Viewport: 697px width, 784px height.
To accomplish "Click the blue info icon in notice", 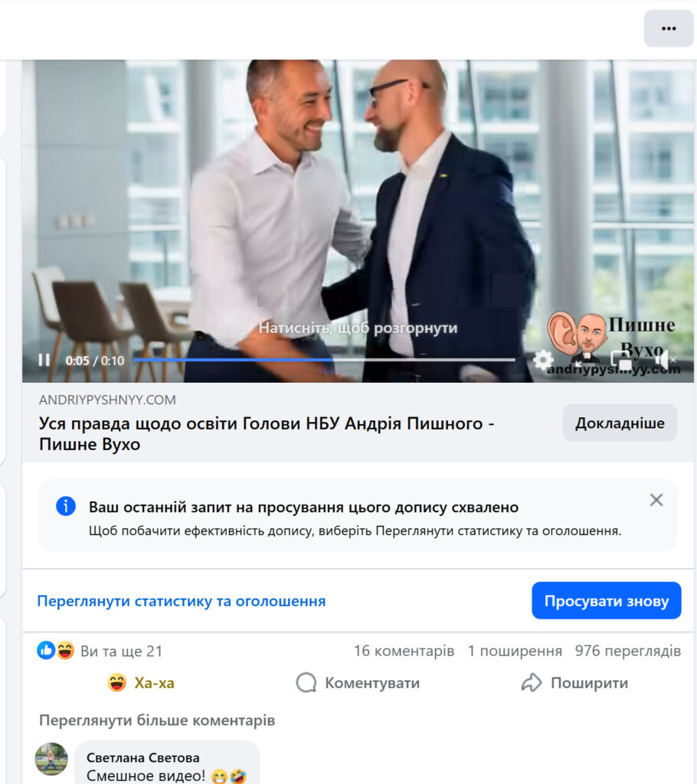I will tap(66, 506).
